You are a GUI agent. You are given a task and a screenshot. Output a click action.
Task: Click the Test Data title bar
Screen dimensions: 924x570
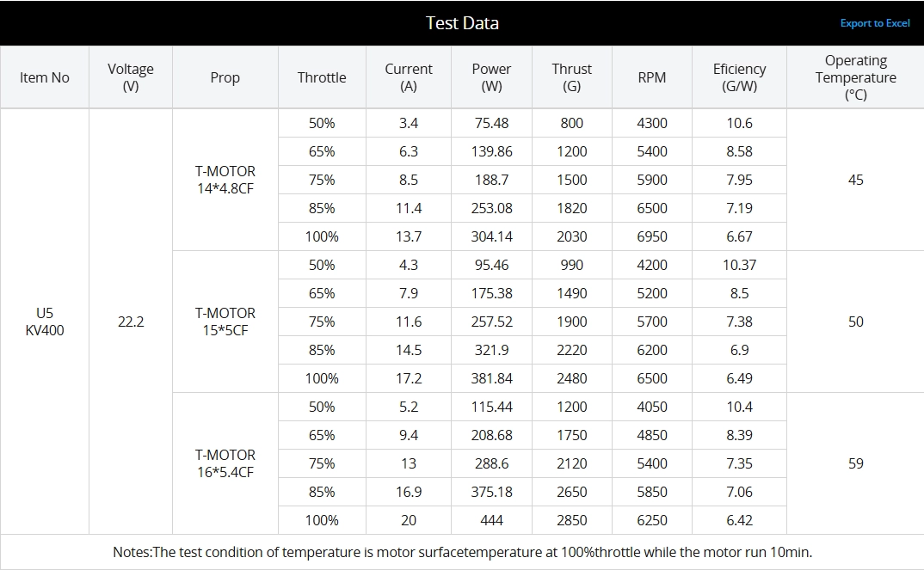pyautogui.click(x=462, y=23)
